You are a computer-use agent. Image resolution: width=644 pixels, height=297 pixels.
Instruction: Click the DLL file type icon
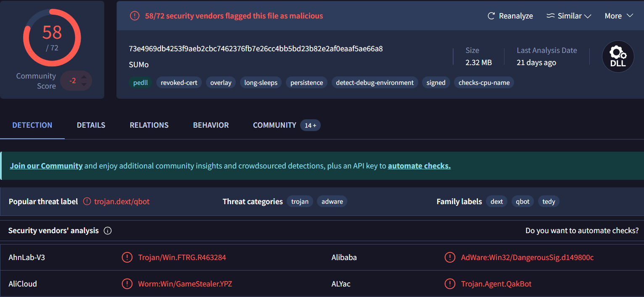click(x=618, y=57)
